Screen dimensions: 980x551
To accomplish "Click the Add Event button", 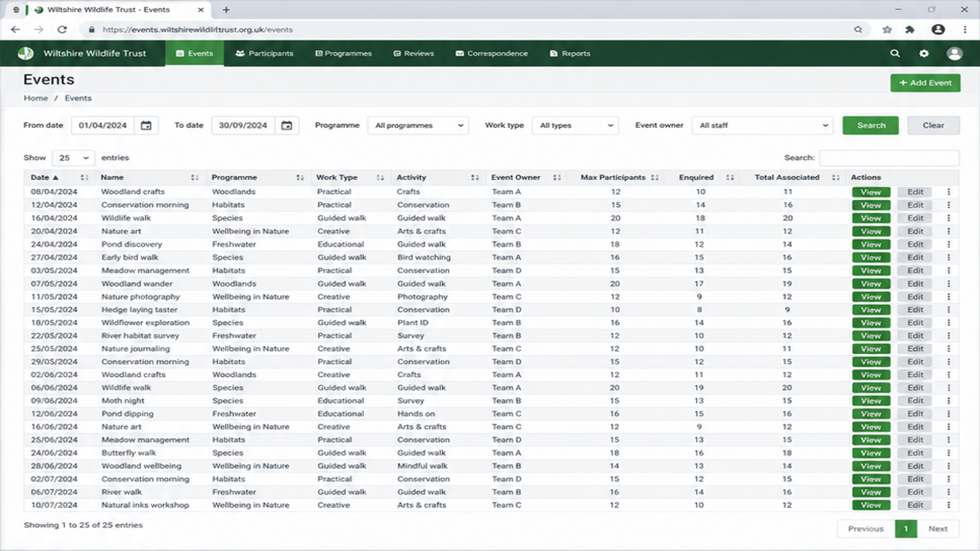I will (925, 83).
